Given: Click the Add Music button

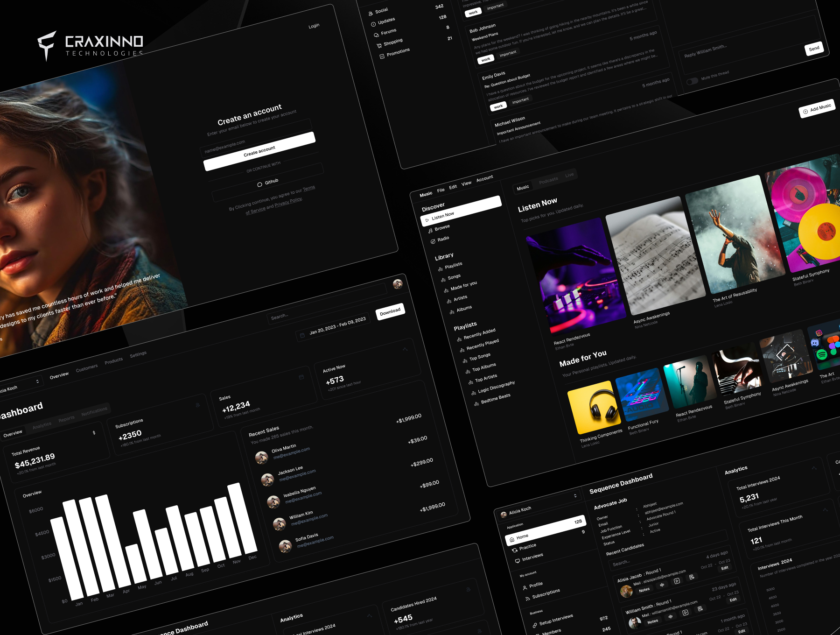Looking at the screenshot, I should [817, 109].
